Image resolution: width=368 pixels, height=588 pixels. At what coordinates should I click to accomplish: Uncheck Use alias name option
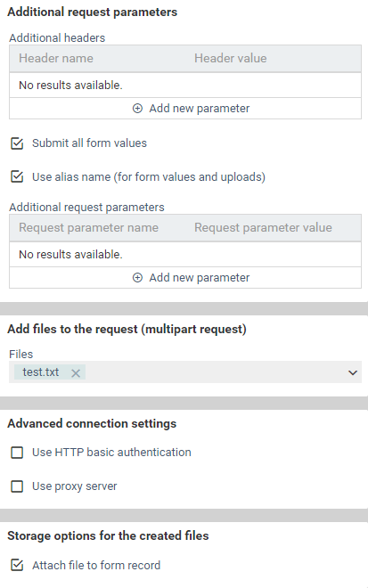(x=17, y=176)
